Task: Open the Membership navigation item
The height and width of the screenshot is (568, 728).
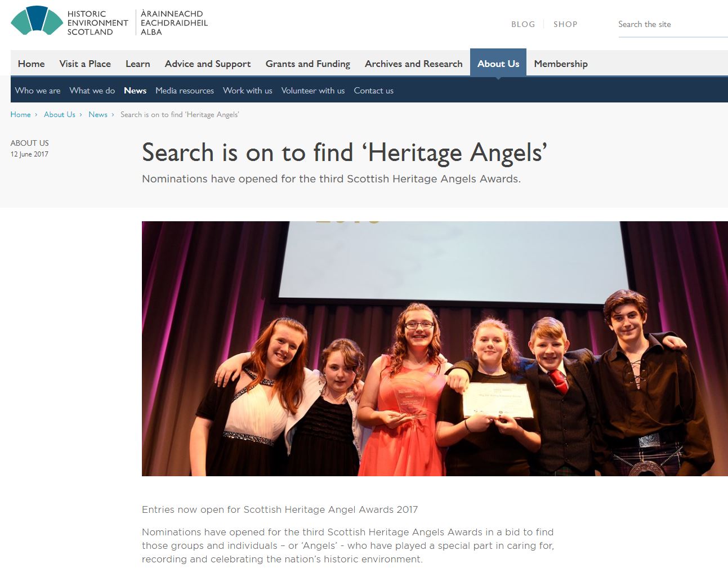Action: (x=560, y=64)
